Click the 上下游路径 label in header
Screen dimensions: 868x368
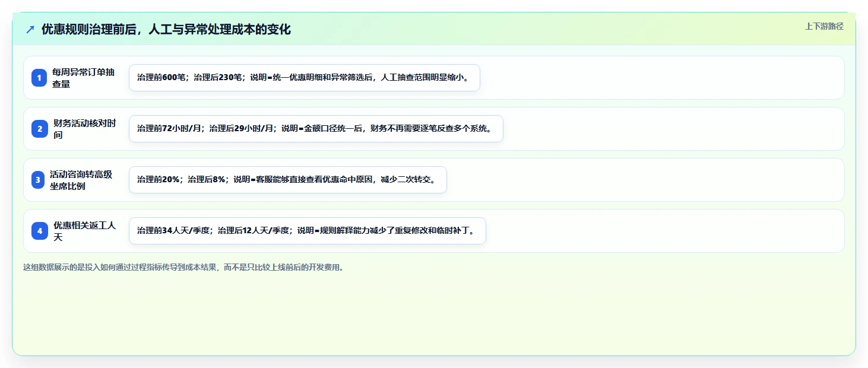coord(824,26)
